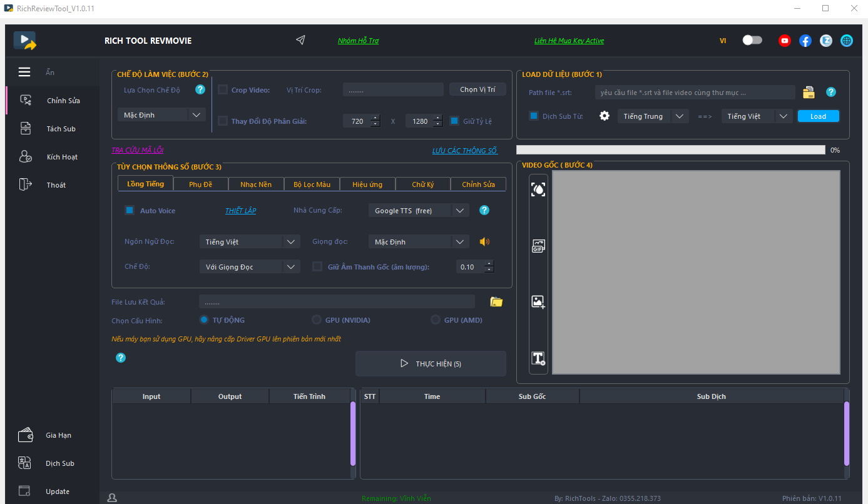Open translation settings gear icon

click(605, 116)
